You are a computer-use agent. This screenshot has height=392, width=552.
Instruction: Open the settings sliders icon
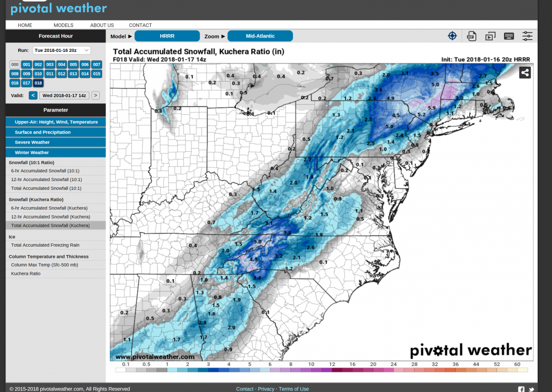[x=528, y=36]
